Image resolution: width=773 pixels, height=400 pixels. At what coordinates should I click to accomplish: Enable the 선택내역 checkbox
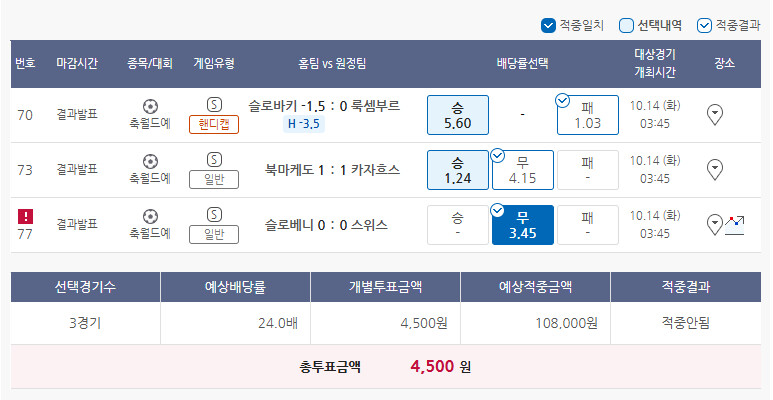[626, 25]
